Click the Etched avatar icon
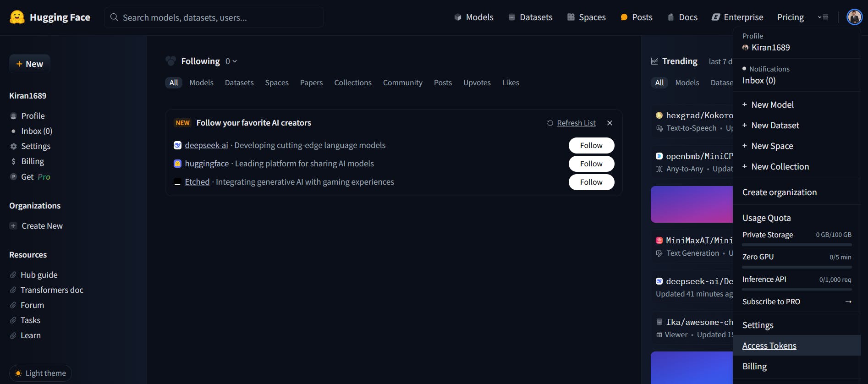 [x=178, y=182]
